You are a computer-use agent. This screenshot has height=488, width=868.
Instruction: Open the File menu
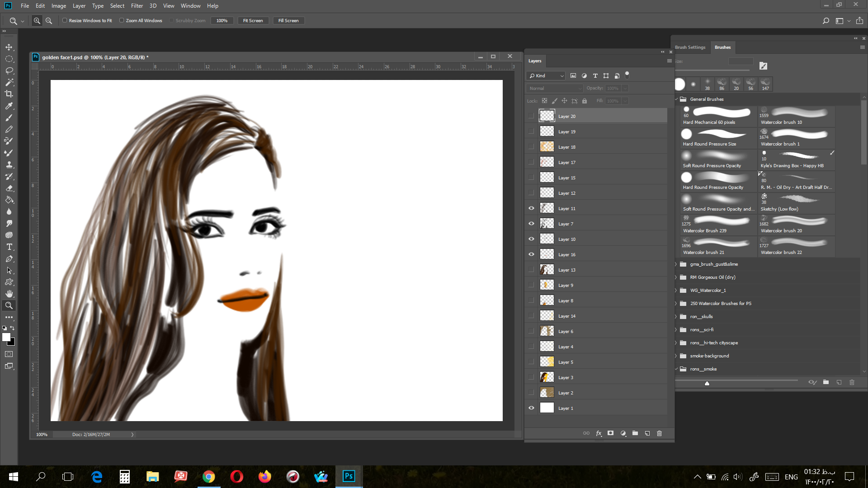coord(25,6)
